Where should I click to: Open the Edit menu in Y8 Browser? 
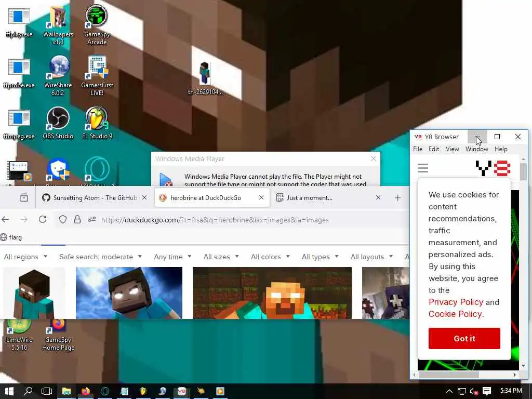click(x=434, y=149)
